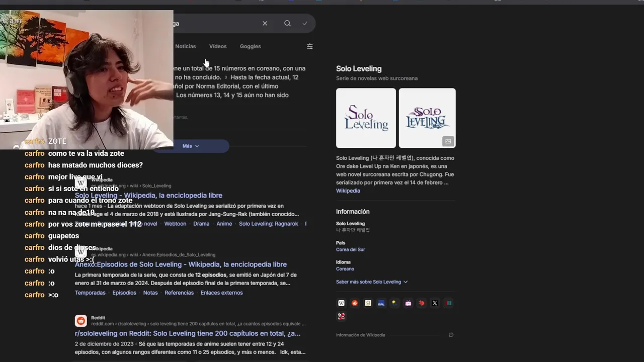Open the Reddit source icon in the info panel

[355, 303]
